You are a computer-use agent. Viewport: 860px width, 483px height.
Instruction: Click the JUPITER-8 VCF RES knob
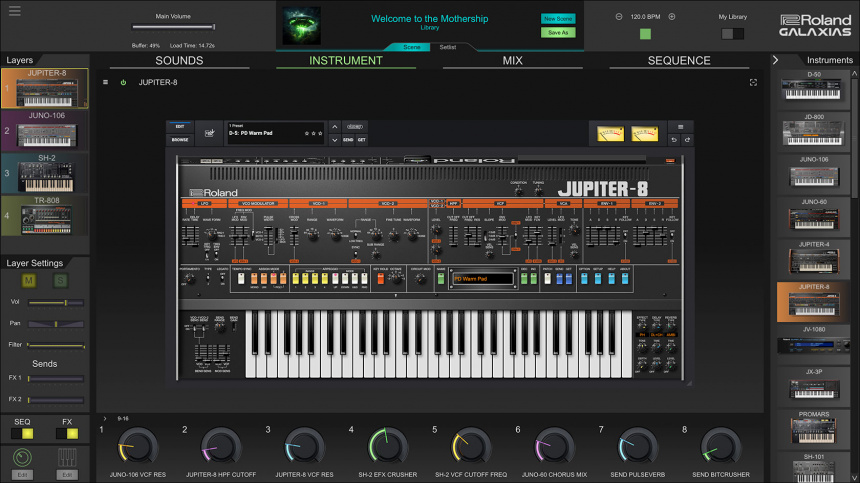304,446
